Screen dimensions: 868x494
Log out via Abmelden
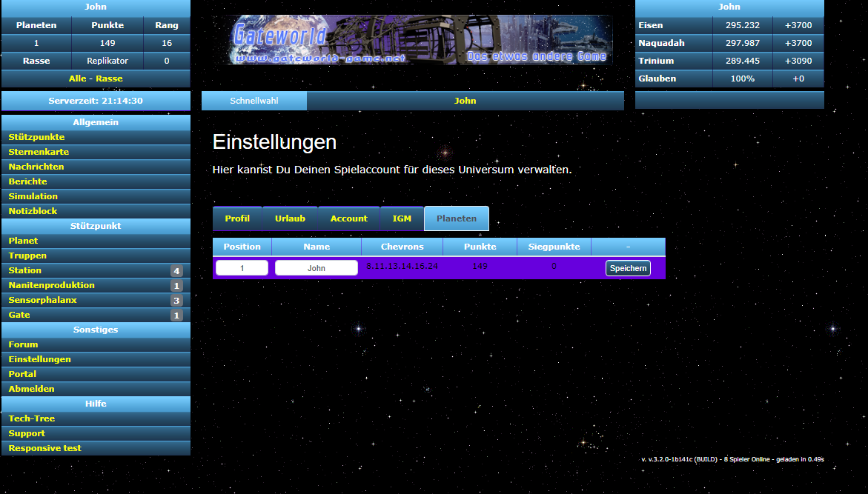[32, 389]
